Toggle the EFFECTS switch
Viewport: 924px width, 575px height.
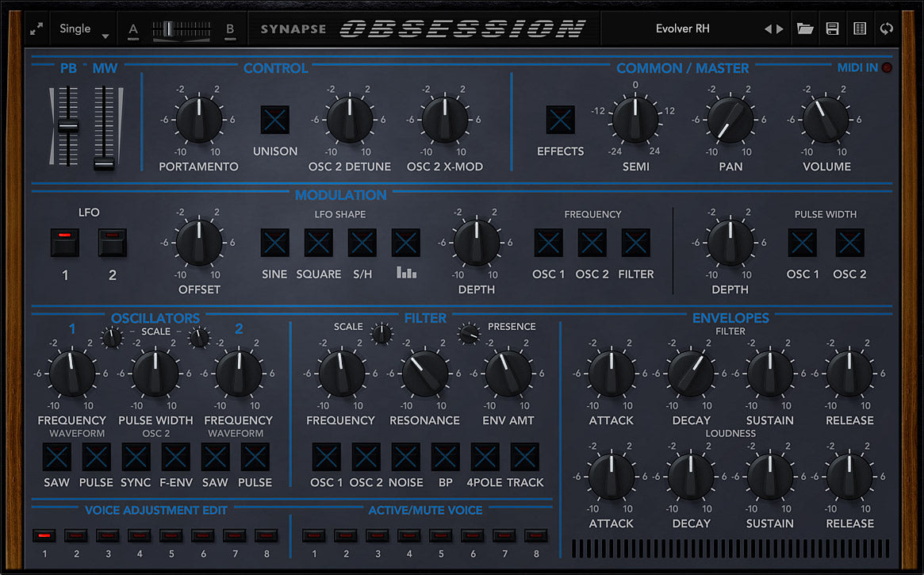coord(561,120)
